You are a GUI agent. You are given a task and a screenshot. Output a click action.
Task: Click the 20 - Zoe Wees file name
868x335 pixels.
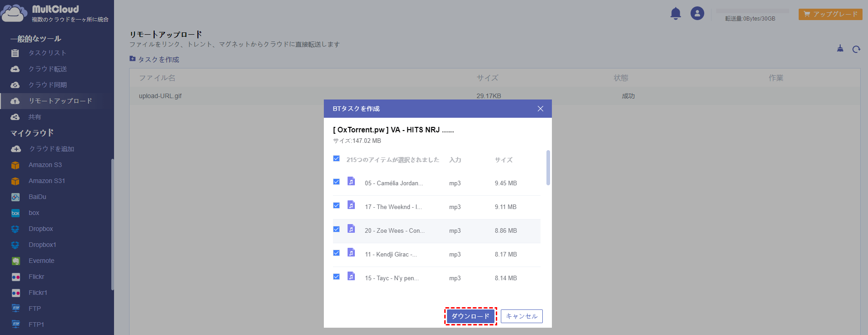(x=395, y=231)
